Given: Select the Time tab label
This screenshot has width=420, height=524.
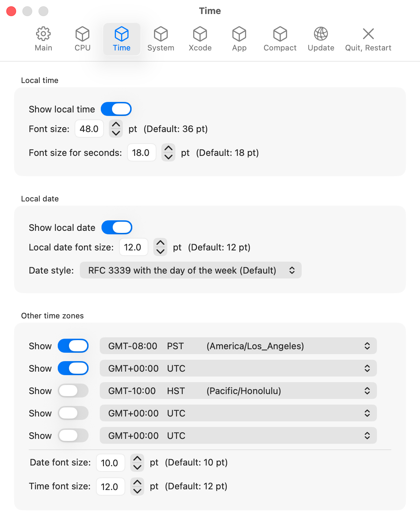Looking at the screenshot, I should coord(122,48).
